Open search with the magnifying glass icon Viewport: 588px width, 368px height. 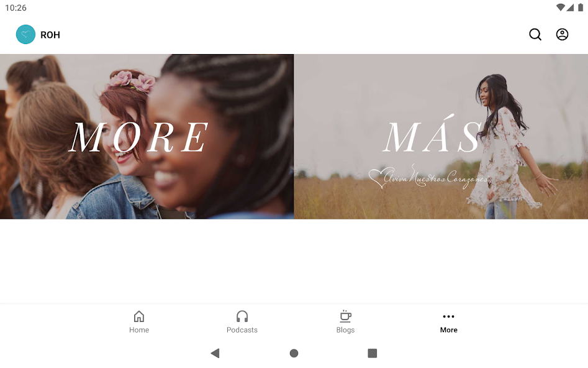pos(535,35)
